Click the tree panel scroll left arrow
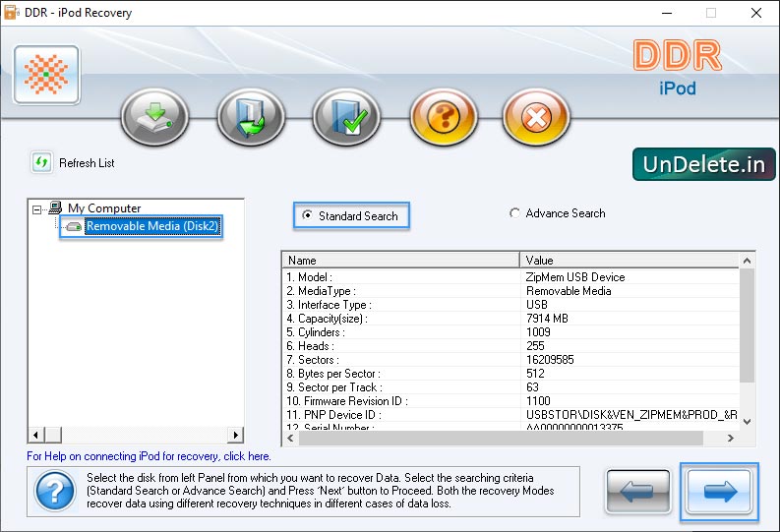This screenshot has height=532, width=780. coord(35,435)
